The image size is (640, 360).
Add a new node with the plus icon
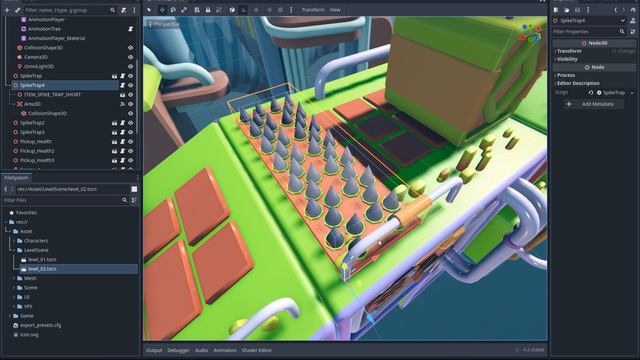(x=7, y=10)
